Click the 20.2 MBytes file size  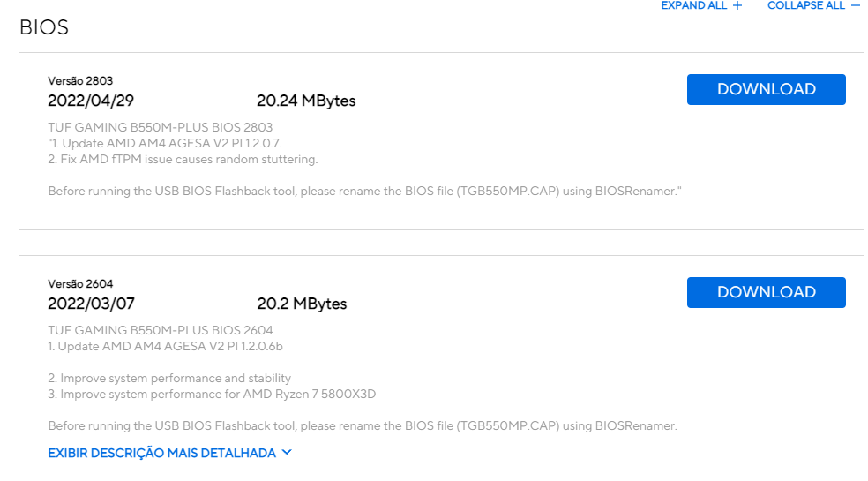coord(302,304)
